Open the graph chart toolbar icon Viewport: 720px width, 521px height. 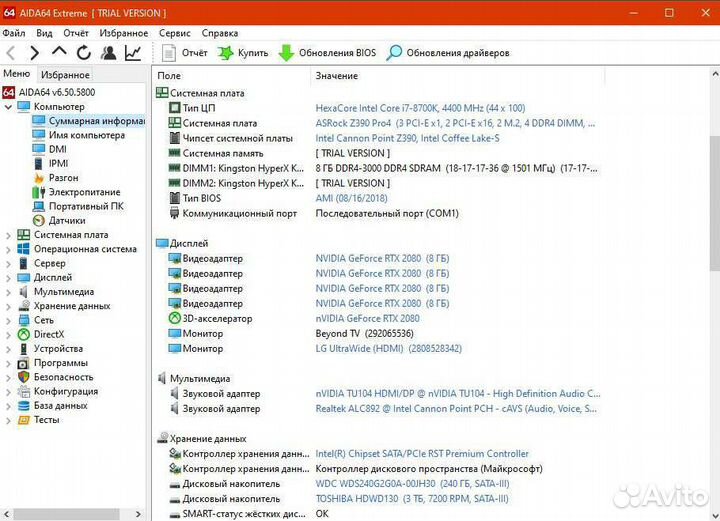[133, 53]
